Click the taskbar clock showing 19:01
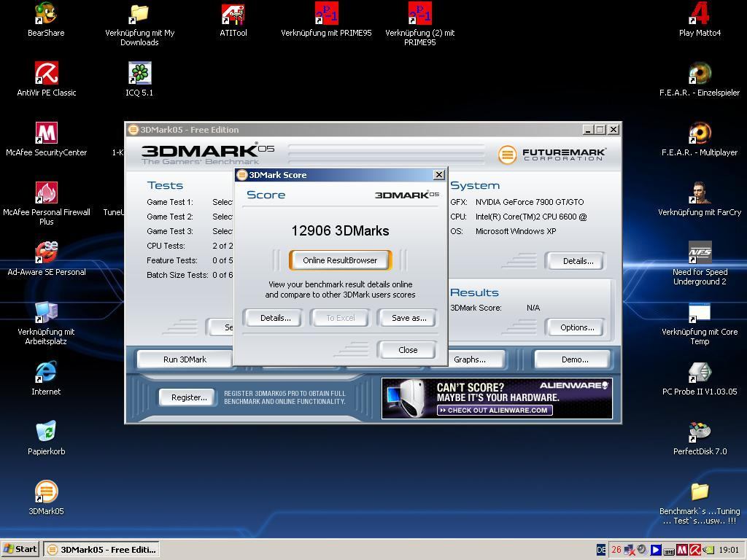 tap(729, 550)
